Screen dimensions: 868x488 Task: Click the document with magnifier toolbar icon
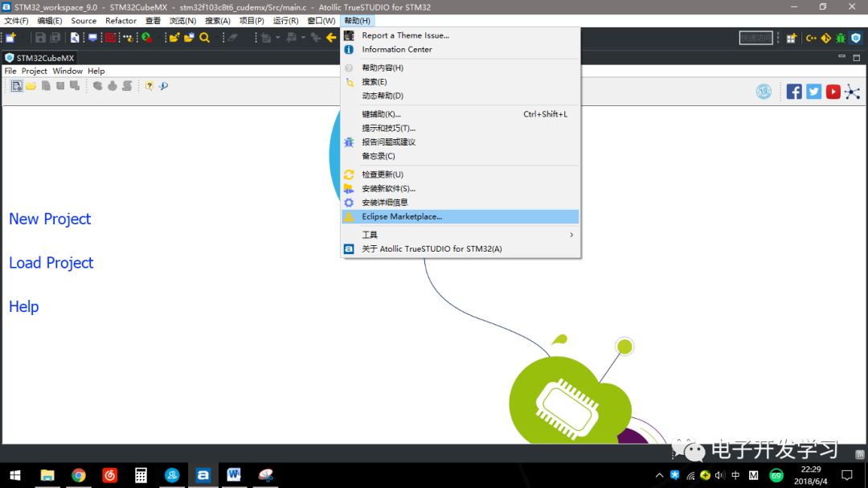75,38
